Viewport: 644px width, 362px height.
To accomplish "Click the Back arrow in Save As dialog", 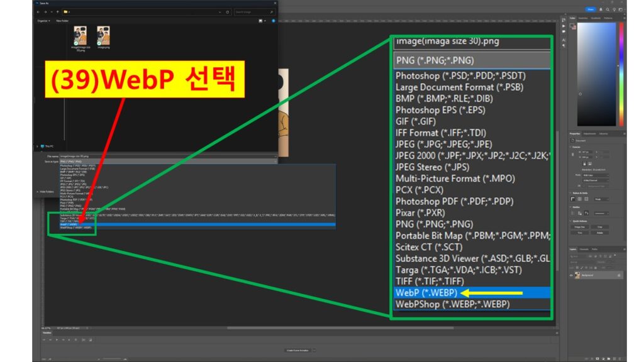I will (38, 11).
